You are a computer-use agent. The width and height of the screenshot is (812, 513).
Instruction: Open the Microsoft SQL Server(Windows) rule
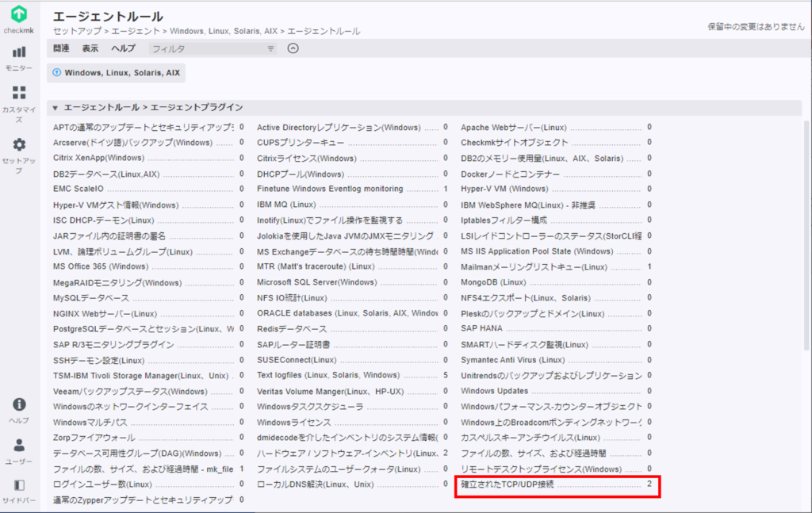click(x=317, y=282)
